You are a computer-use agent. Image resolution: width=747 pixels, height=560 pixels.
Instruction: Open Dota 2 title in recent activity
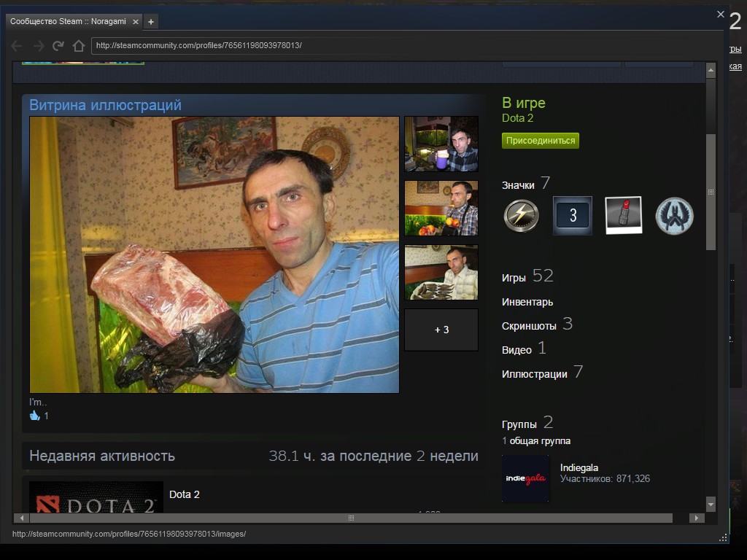click(185, 494)
